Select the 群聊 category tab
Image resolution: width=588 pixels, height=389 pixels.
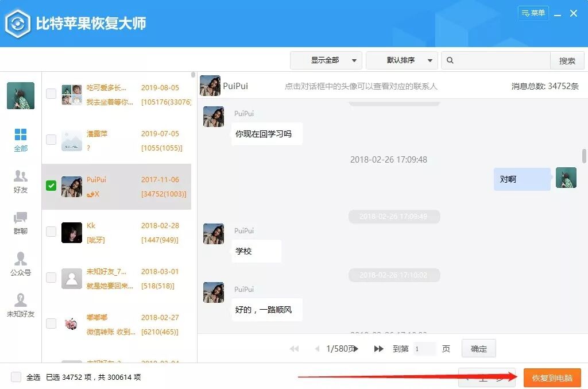click(x=21, y=223)
